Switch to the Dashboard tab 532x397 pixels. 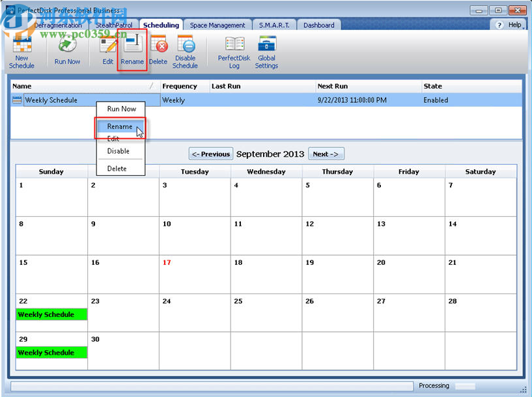coord(318,25)
